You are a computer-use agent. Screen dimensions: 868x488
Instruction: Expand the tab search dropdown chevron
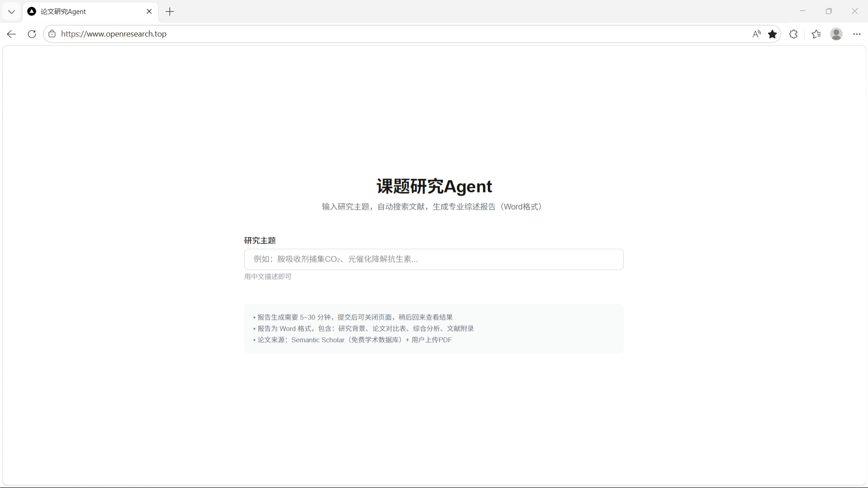(x=11, y=12)
